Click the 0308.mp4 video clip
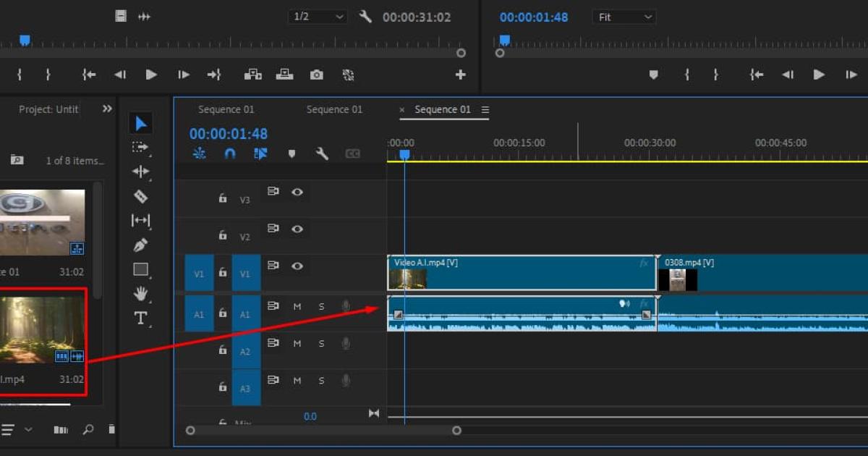868x456 pixels. (759, 272)
